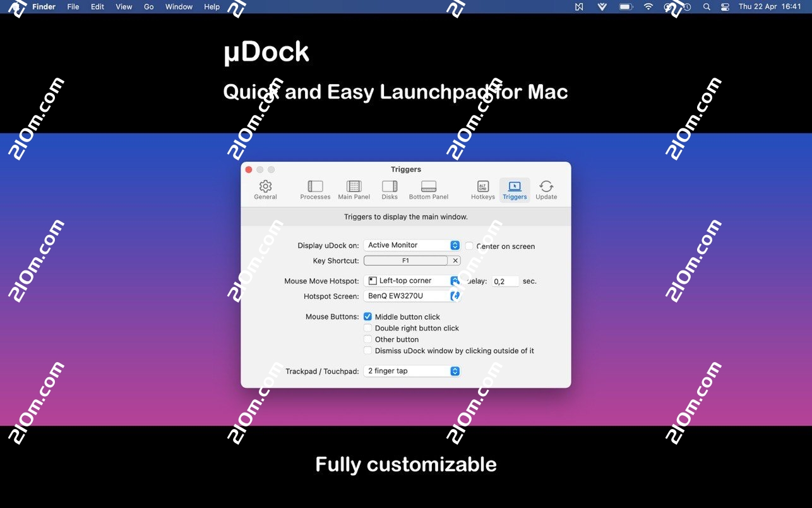This screenshot has width=812, height=508.
Task: Open the Update tab
Action: [x=546, y=190]
